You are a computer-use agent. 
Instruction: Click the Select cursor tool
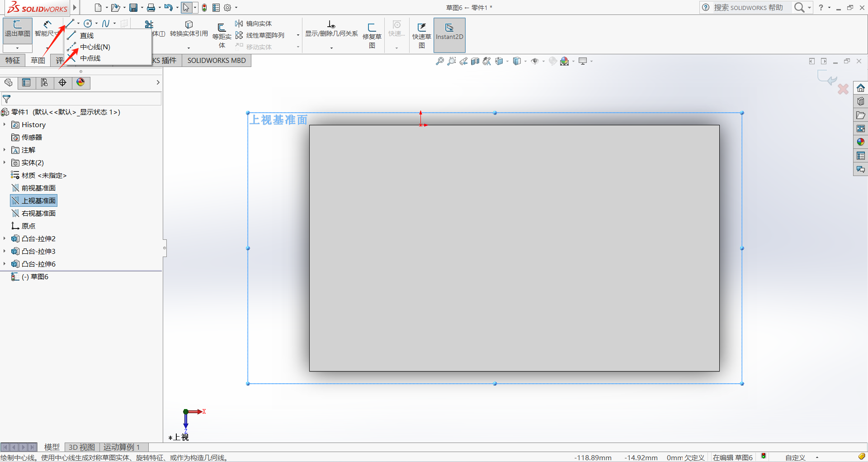click(x=186, y=8)
